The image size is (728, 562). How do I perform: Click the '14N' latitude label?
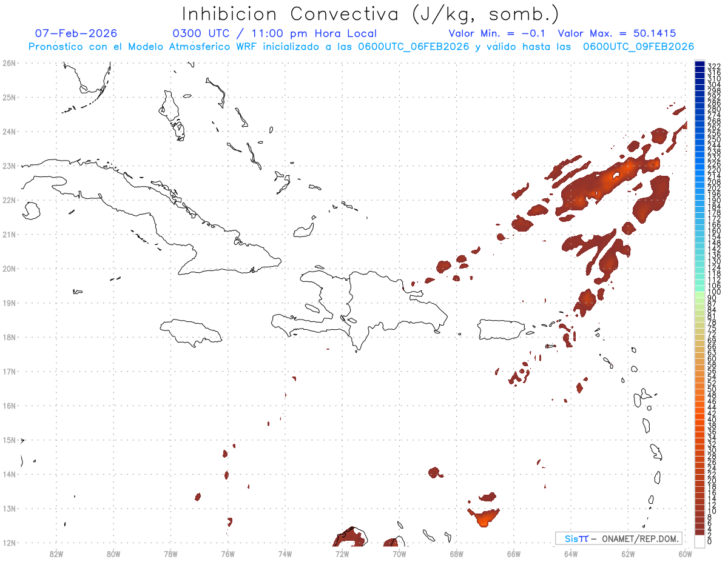point(9,474)
